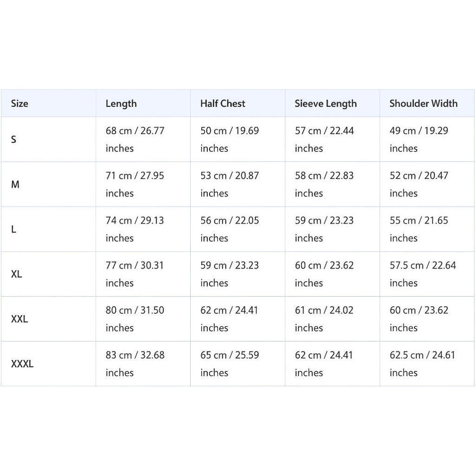This screenshot has width=476, height=476.
Task: Select the 65 cm half chest cell
Action: pyautogui.click(x=238, y=364)
